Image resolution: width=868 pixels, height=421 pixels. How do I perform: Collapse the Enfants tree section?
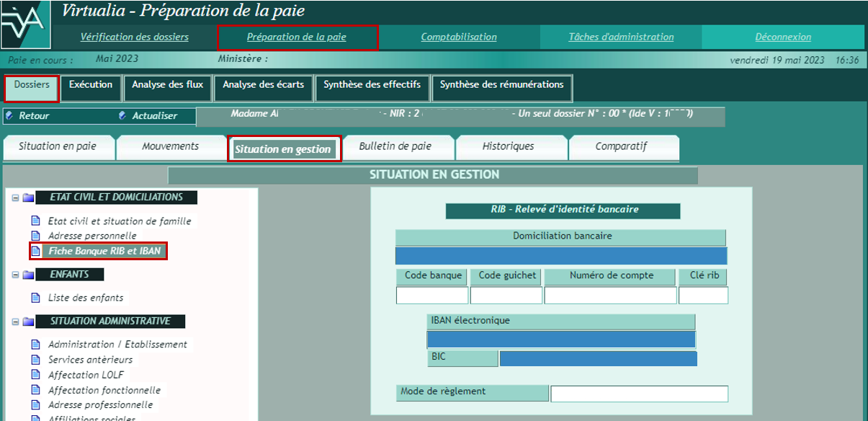pyautogui.click(x=15, y=275)
